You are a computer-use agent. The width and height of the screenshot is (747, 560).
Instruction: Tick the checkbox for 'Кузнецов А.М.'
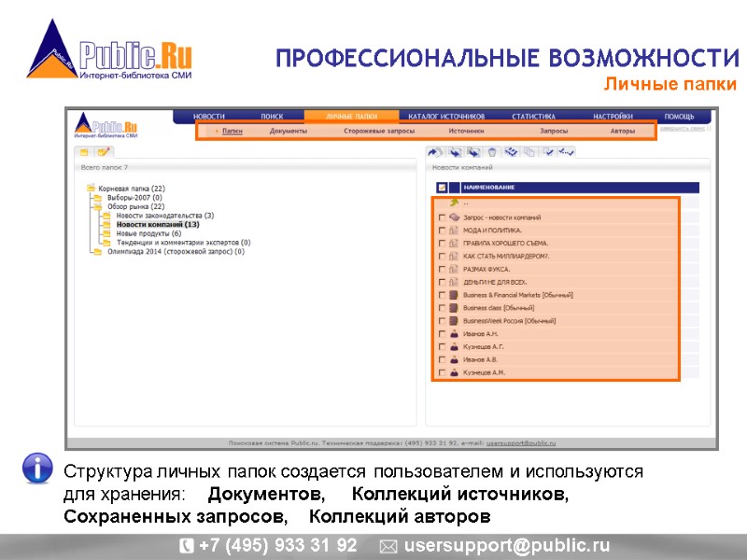click(442, 372)
